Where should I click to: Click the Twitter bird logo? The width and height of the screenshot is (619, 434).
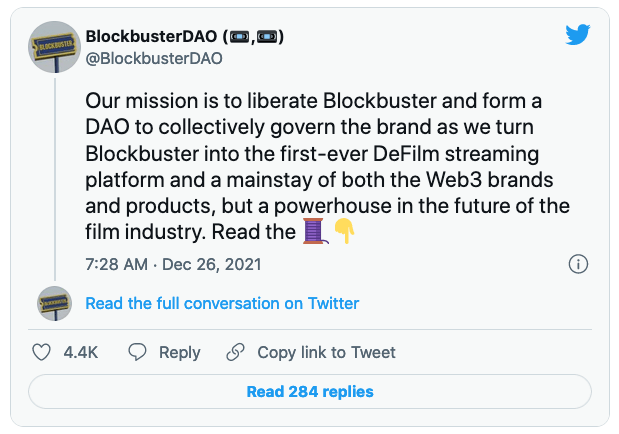click(x=578, y=34)
